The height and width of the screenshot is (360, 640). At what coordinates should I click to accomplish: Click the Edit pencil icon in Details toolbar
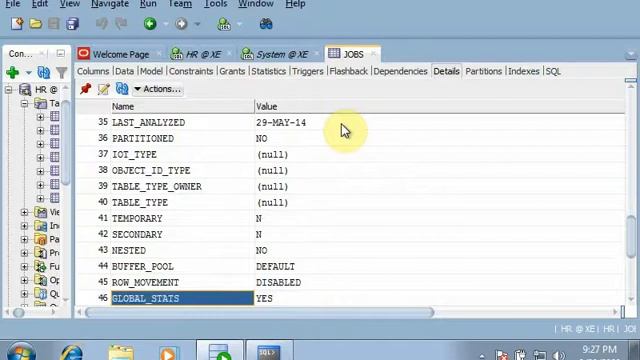[104, 89]
